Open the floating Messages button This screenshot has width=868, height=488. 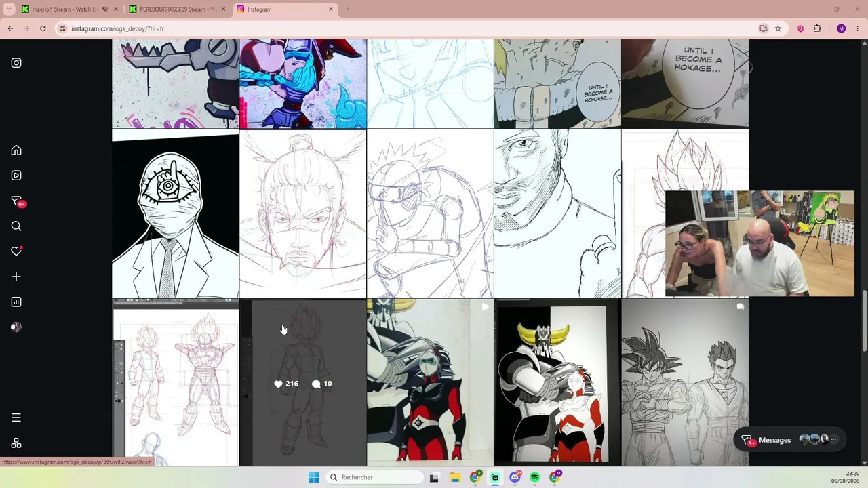(x=791, y=440)
